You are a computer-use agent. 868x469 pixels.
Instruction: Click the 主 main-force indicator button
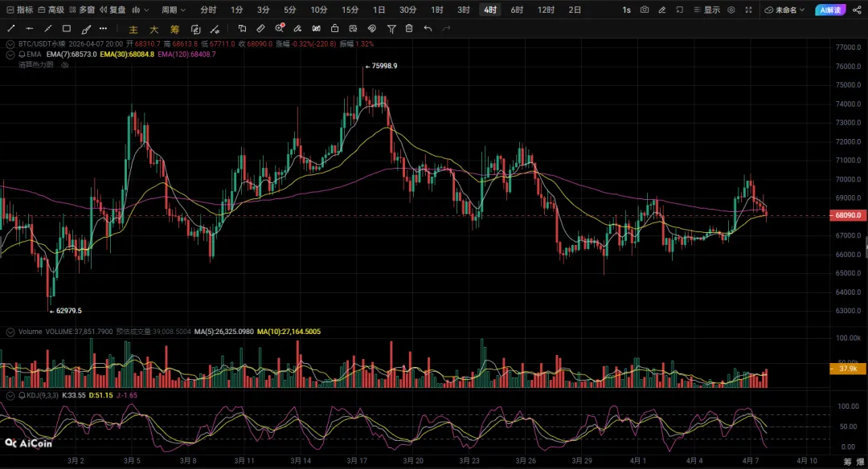[x=133, y=29]
